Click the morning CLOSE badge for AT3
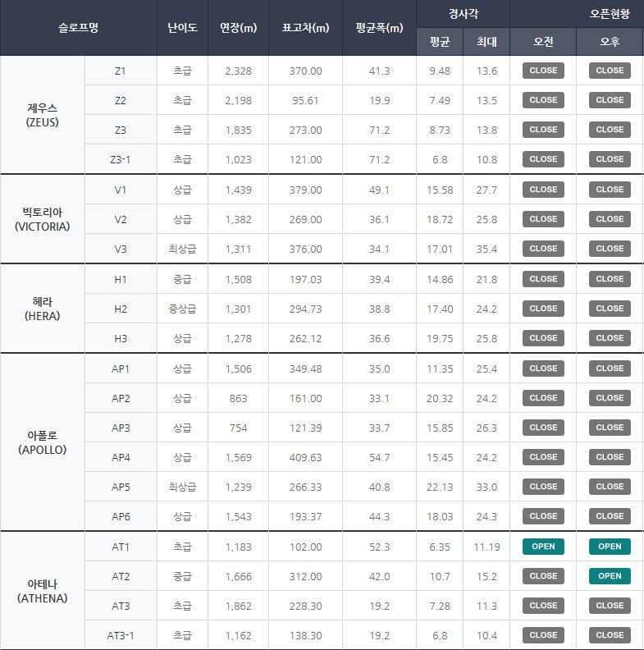Screen dimensions: 644x650 point(543,605)
